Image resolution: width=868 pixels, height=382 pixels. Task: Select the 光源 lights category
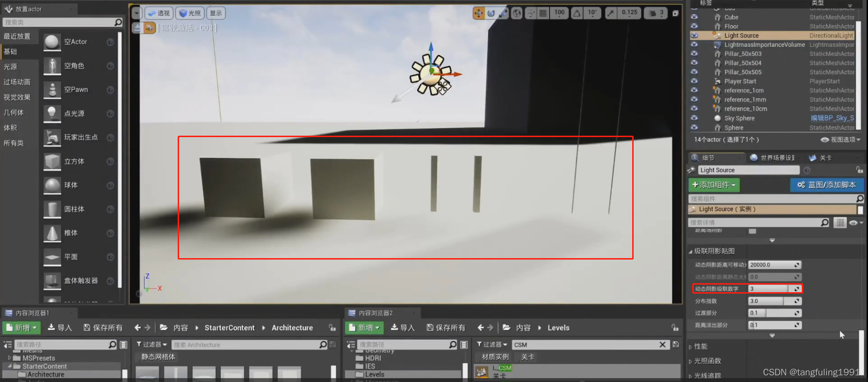pyautogui.click(x=10, y=67)
